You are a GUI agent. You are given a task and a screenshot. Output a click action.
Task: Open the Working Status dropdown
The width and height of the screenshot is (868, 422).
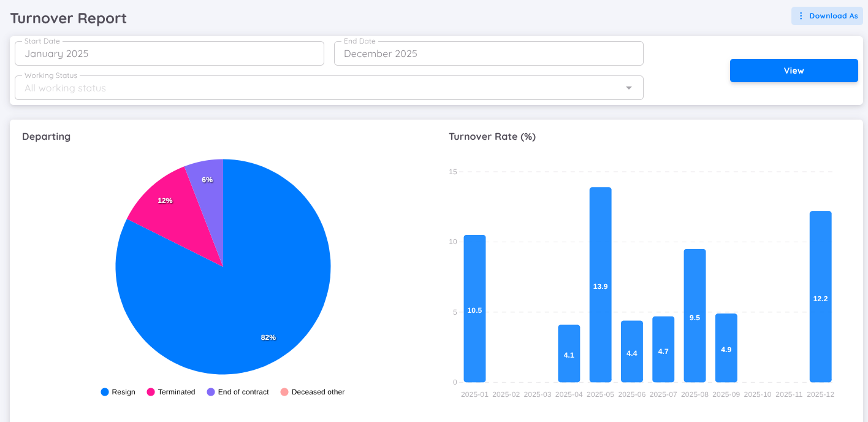click(329, 88)
